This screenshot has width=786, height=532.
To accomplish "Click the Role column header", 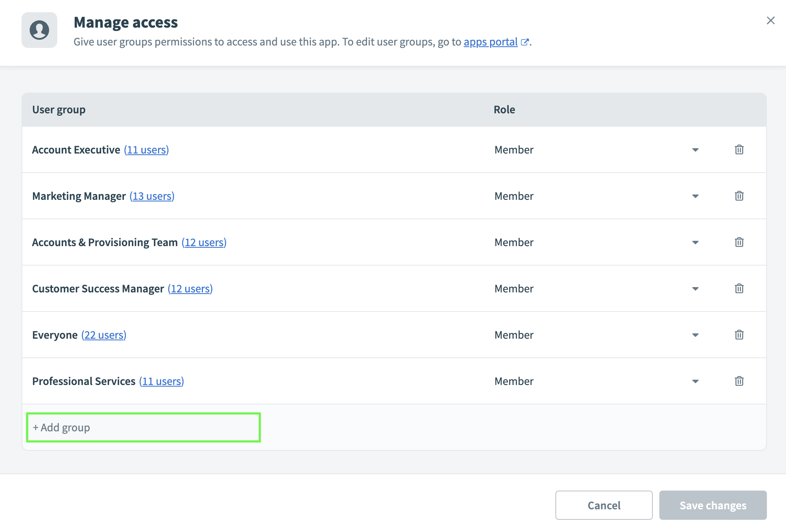I will pos(504,110).
